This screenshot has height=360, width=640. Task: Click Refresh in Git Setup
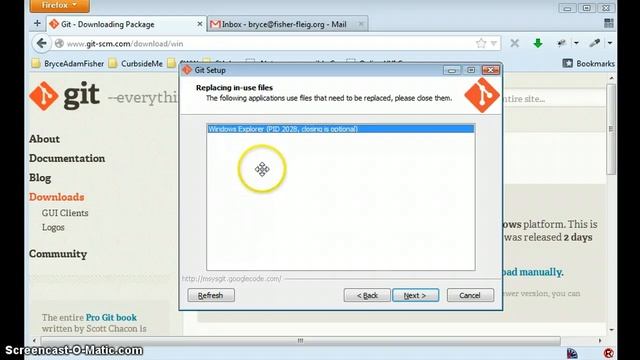pyautogui.click(x=211, y=295)
